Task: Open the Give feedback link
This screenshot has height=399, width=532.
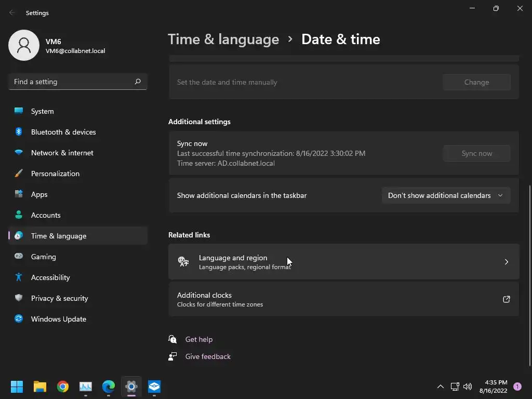Action: (208, 356)
